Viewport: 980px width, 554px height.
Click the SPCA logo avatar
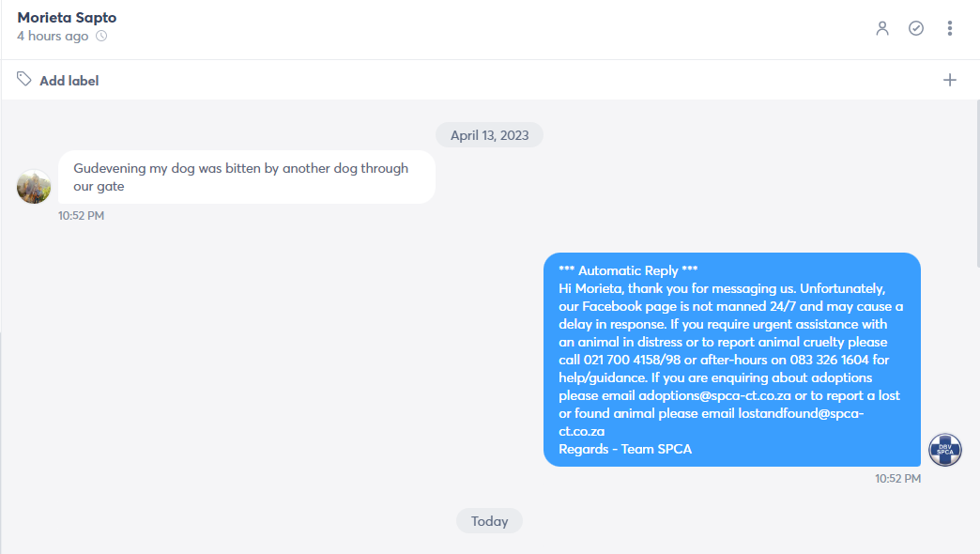tap(944, 450)
